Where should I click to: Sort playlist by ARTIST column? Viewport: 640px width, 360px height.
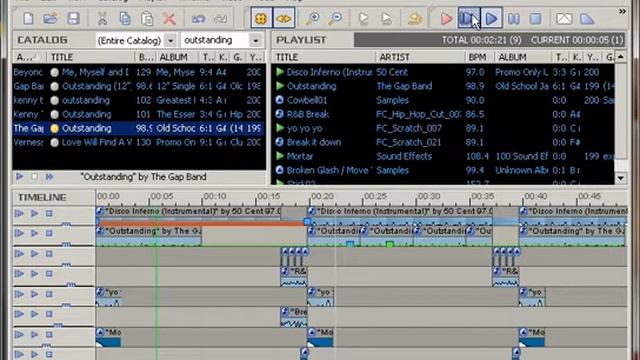coord(420,57)
